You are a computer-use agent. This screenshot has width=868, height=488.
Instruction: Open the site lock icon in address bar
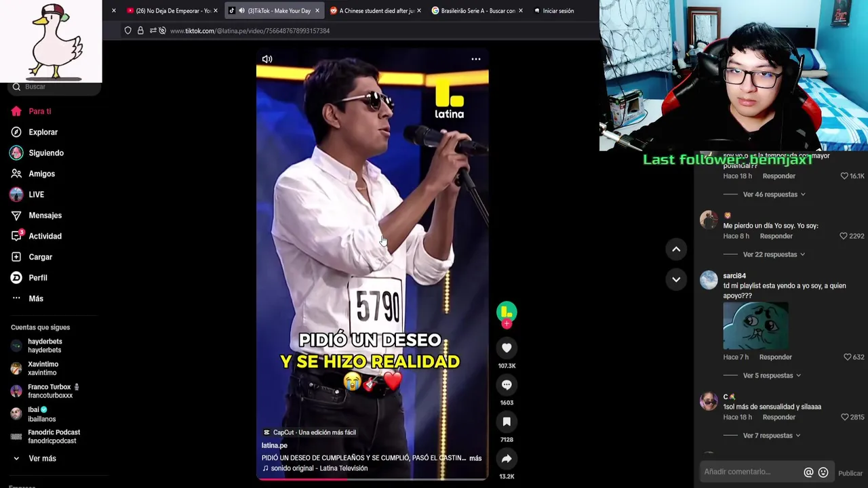click(140, 30)
